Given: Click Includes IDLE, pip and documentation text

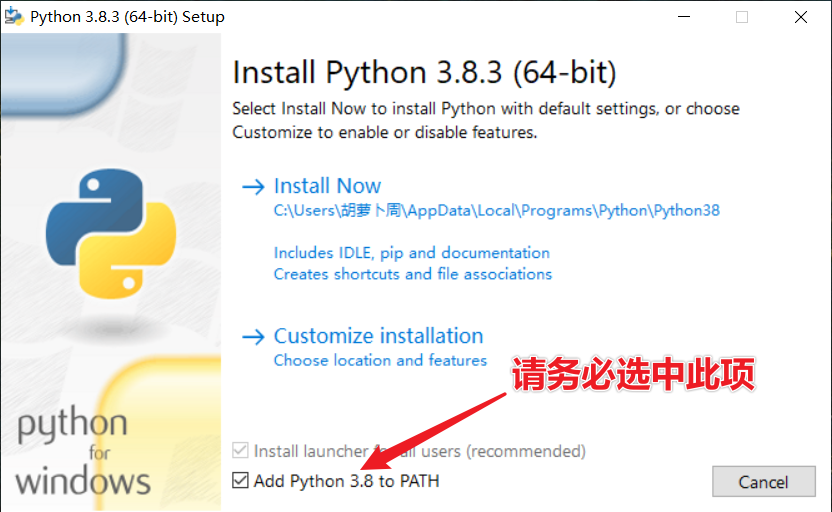Looking at the screenshot, I should click(x=412, y=253).
